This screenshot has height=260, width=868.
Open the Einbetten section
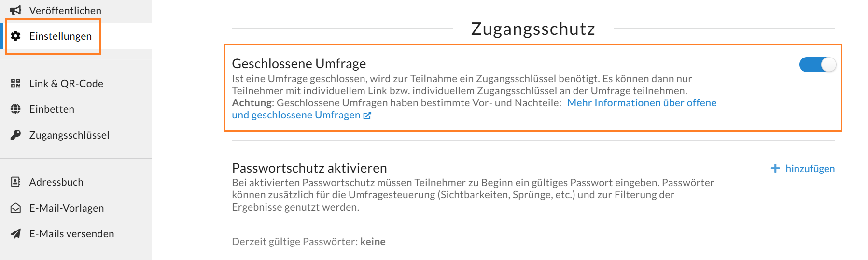(x=52, y=109)
